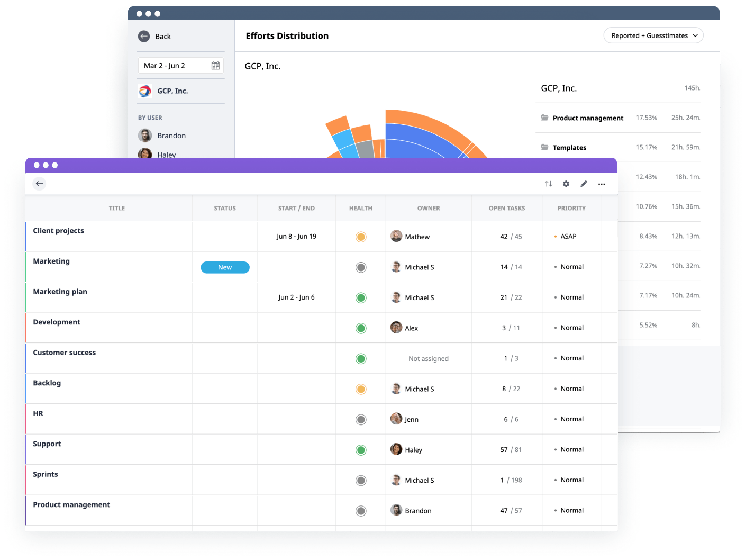Screen dimensions: 746x560
Task: Click the yellow health indicator for Client projects
Action: click(x=360, y=237)
